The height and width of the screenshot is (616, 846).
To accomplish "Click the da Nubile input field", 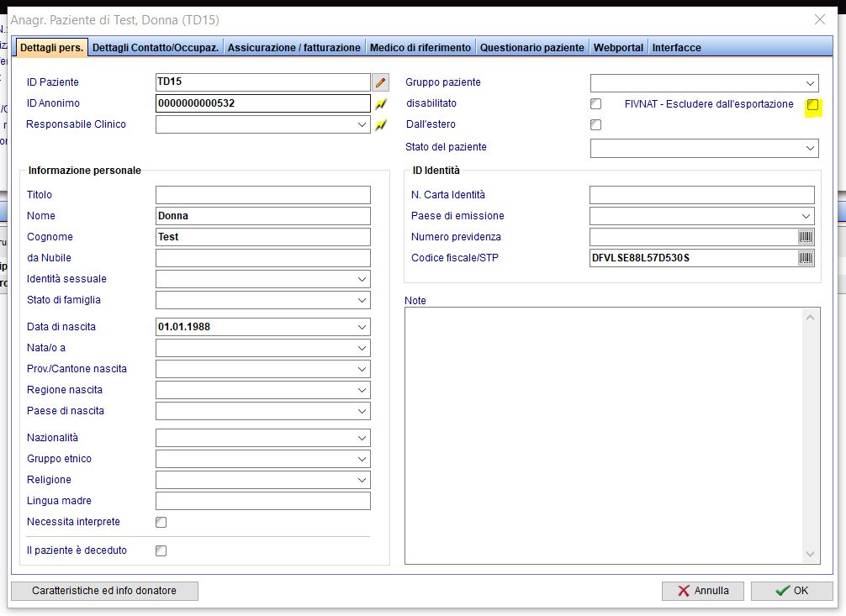I will click(262, 258).
